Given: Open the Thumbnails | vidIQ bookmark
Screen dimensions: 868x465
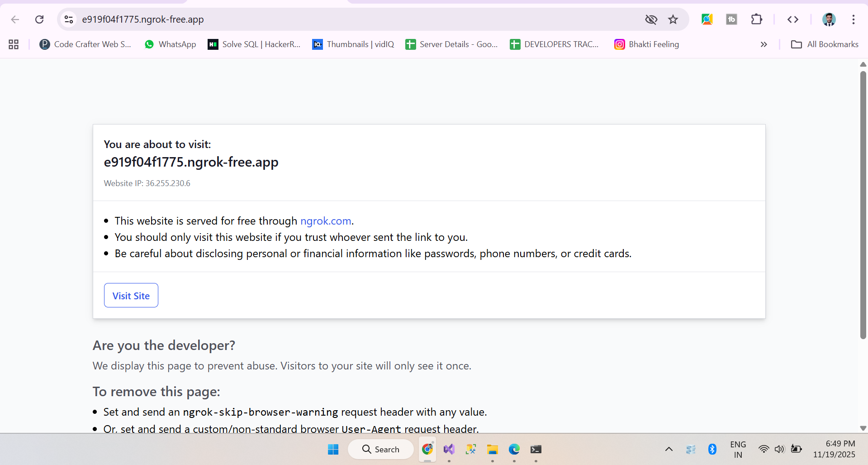Looking at the screenshot, I should [x=353, y=44].
